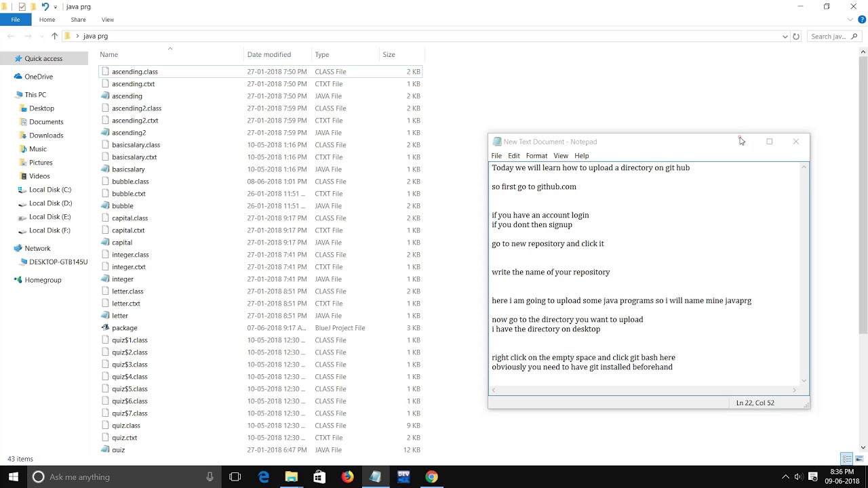Switch to large icons view
This screenshot has width=868, height=488.
pos(859,459)
